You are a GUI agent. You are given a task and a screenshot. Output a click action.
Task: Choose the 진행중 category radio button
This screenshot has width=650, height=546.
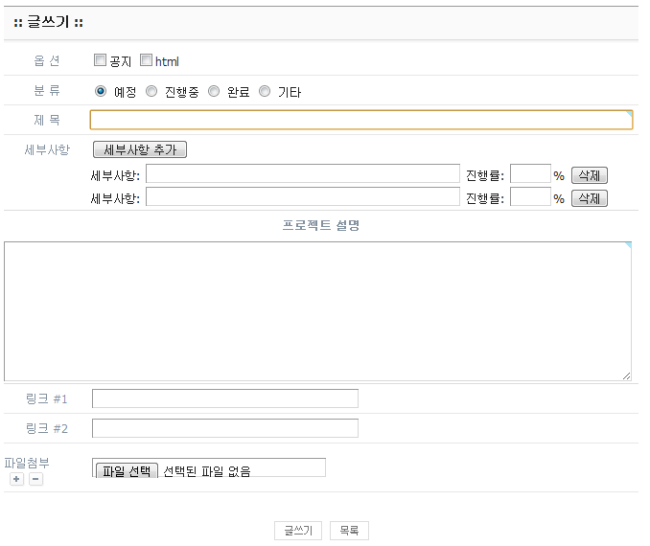tap(152, 92)
